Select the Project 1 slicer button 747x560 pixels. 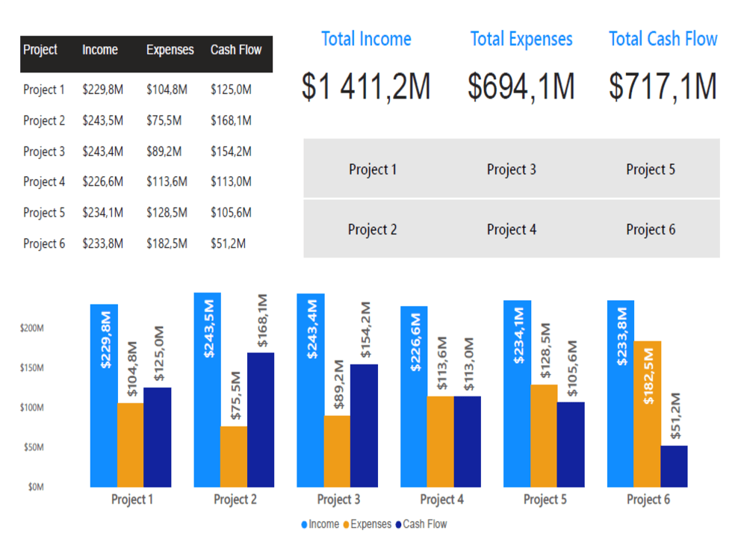[372, 169]
